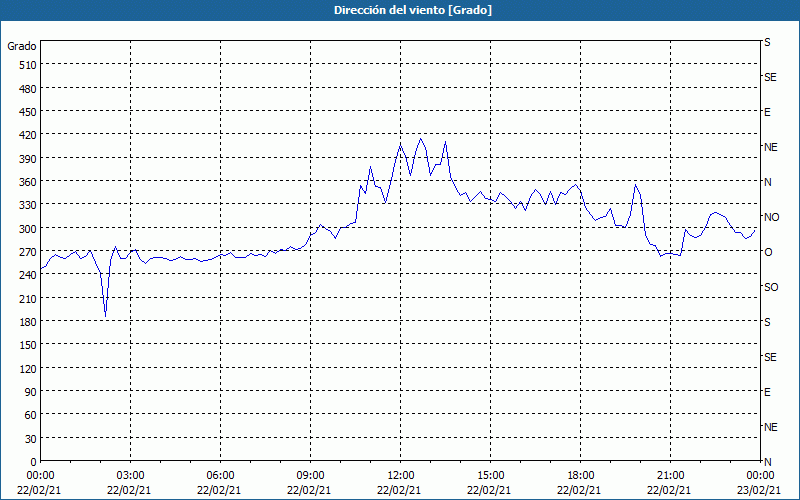Select the "S" compass label level with 180
Viewport: 800px width, 500px height.
767,322
